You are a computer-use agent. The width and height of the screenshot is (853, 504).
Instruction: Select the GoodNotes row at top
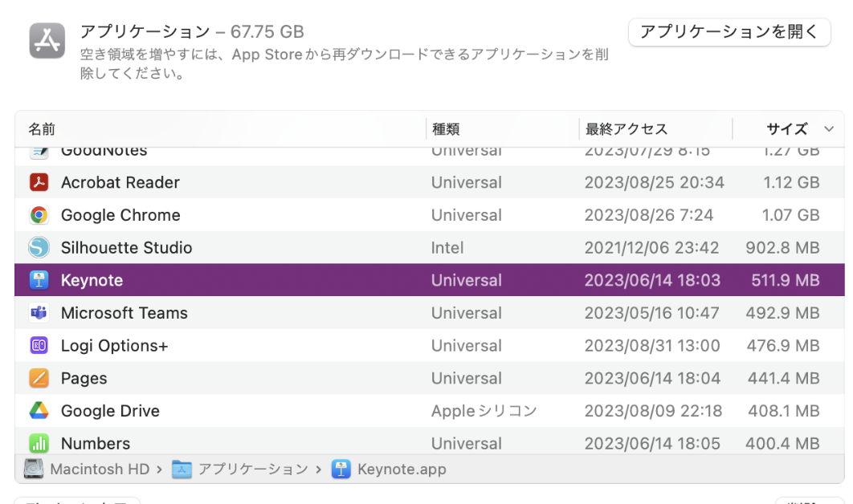104,152
